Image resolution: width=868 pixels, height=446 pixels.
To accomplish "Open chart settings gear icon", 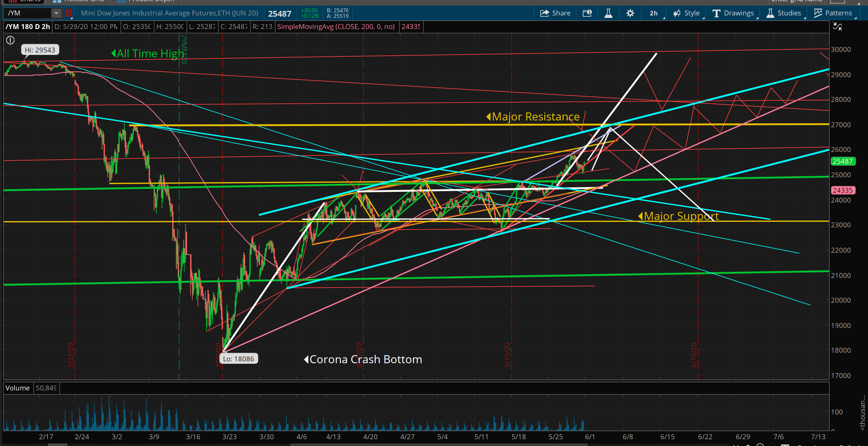I will tap(630, 13).
